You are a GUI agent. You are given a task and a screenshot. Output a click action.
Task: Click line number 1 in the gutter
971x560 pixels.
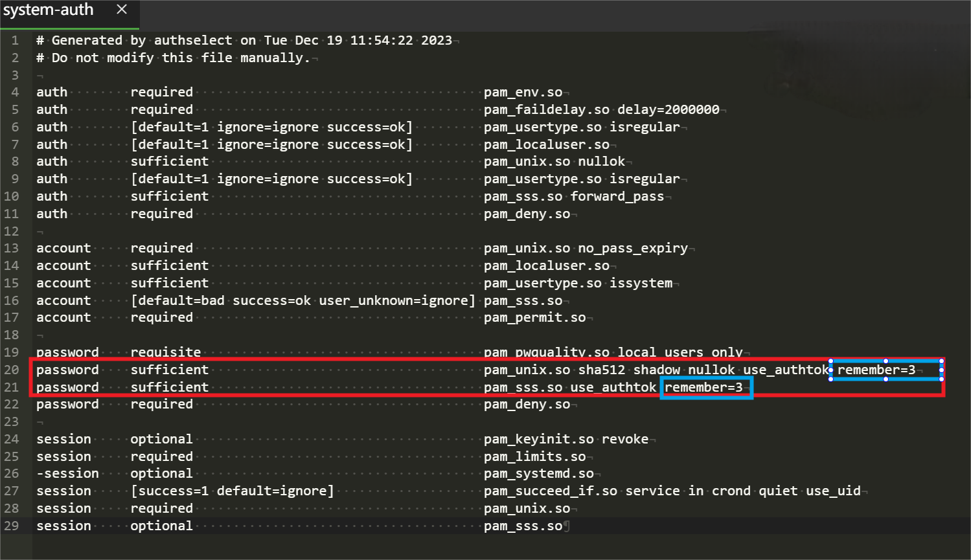tap(15, 40)
